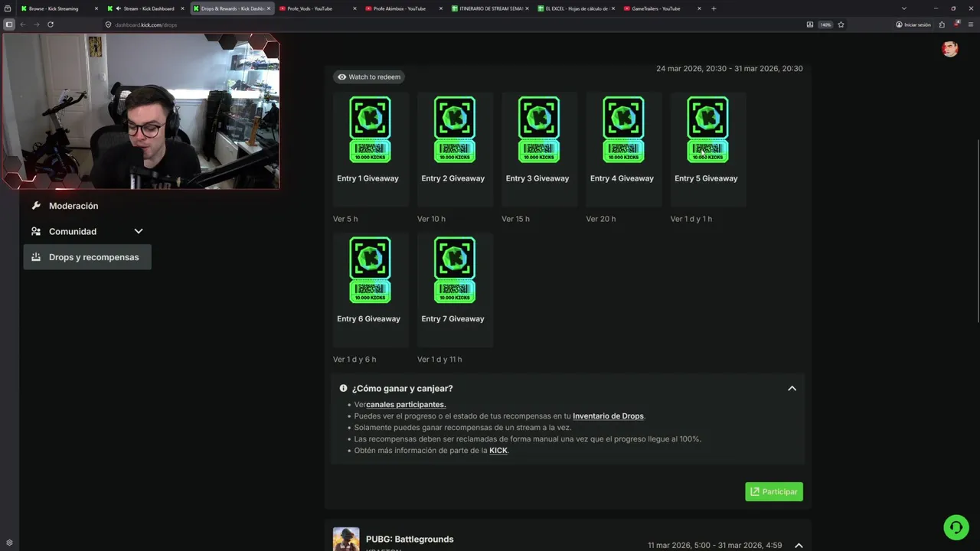Close the Browse - Kick Streaming tab

click(96, 8)
